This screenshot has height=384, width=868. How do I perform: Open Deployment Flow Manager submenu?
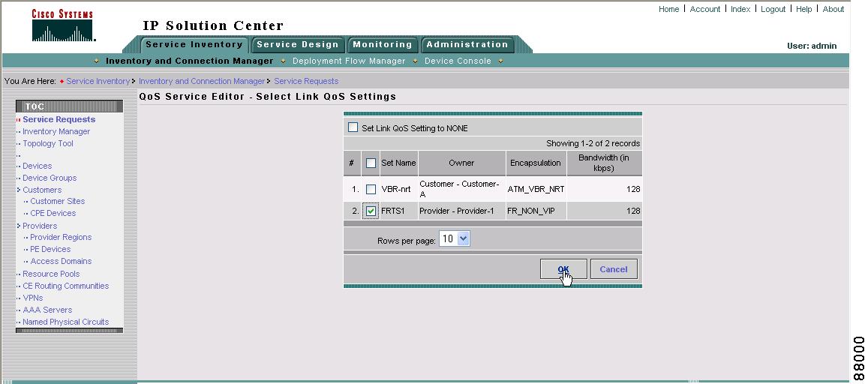point(349,61)
